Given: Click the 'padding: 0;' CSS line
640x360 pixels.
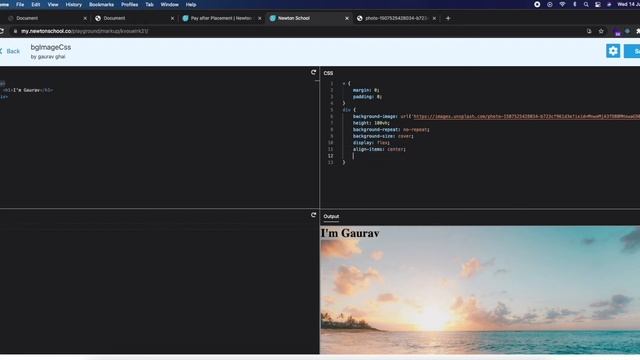Looking at the screenshot, I should coord(367,97).
